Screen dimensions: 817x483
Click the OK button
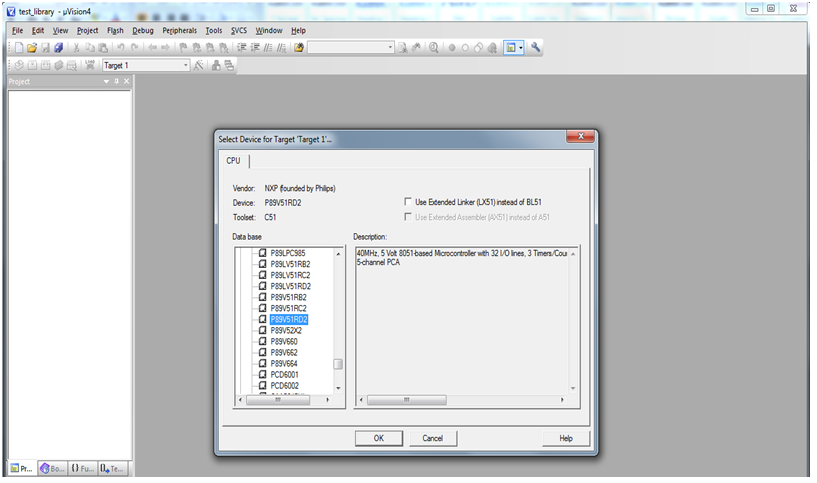tap(379, 438)
